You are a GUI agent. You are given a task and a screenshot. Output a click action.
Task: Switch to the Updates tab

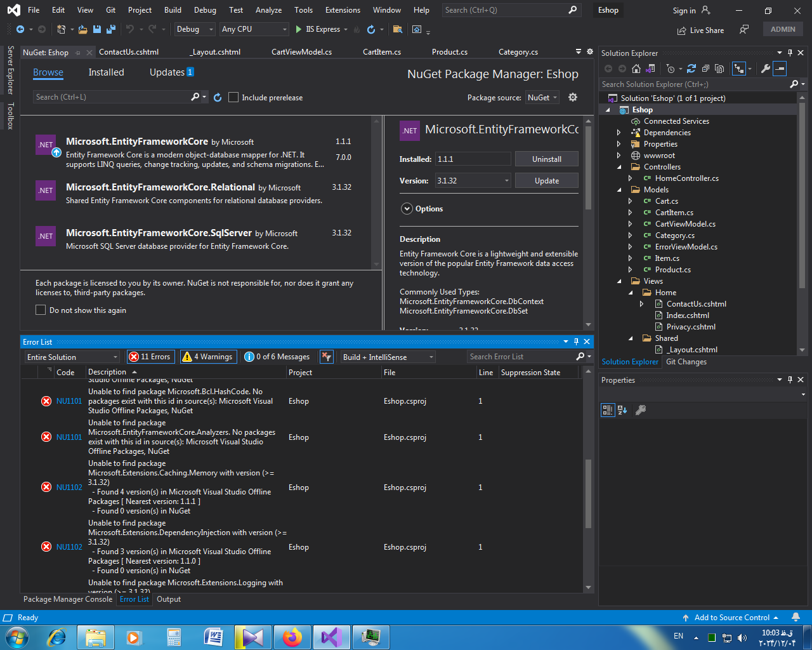pos(166,72)
